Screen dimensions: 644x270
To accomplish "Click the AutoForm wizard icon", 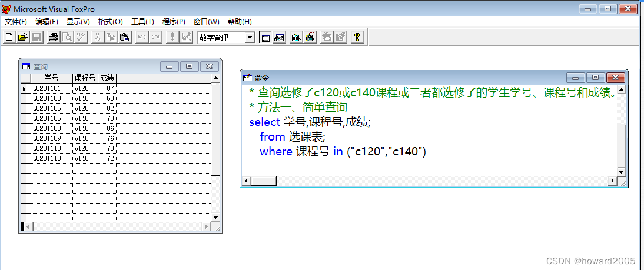I will (327, 37).
